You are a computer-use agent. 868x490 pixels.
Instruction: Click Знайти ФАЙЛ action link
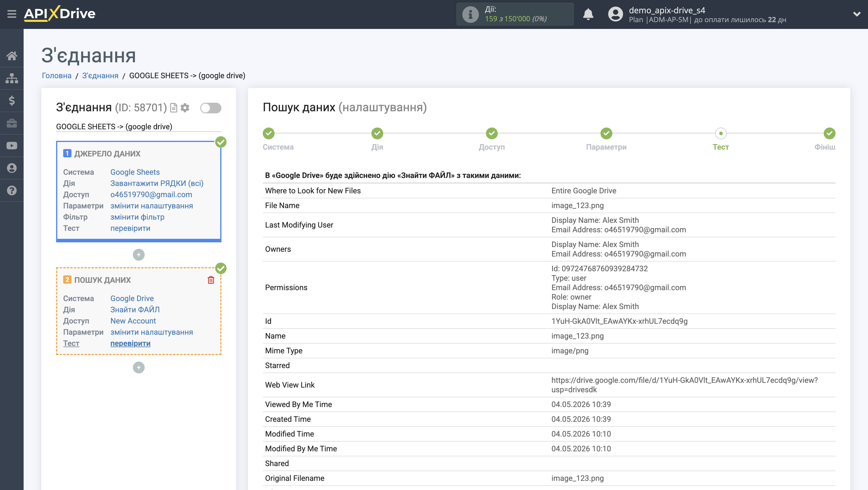coord(135,309)
